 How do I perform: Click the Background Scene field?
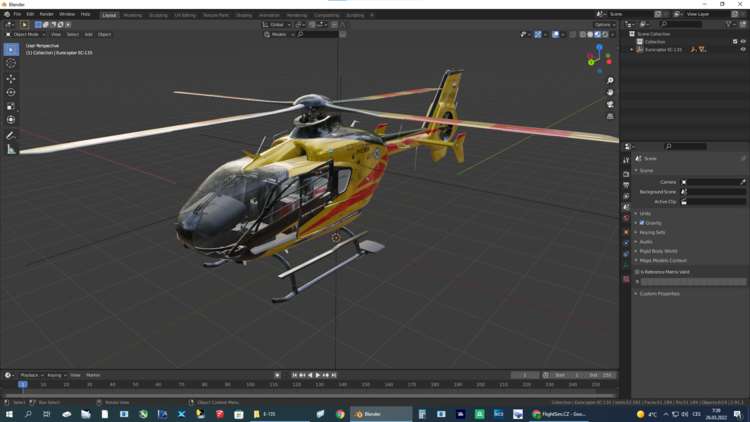pyautogui.click(x=713, y=192)
